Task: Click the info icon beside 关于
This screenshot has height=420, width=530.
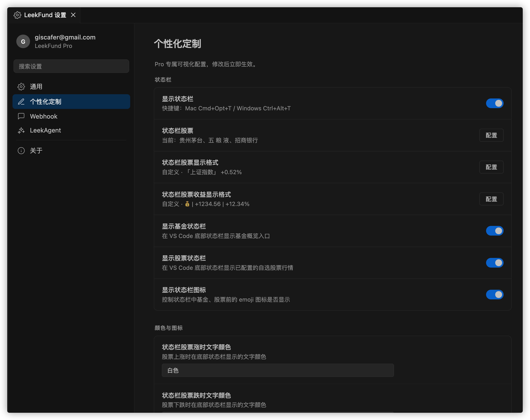Action: (21, 151)
